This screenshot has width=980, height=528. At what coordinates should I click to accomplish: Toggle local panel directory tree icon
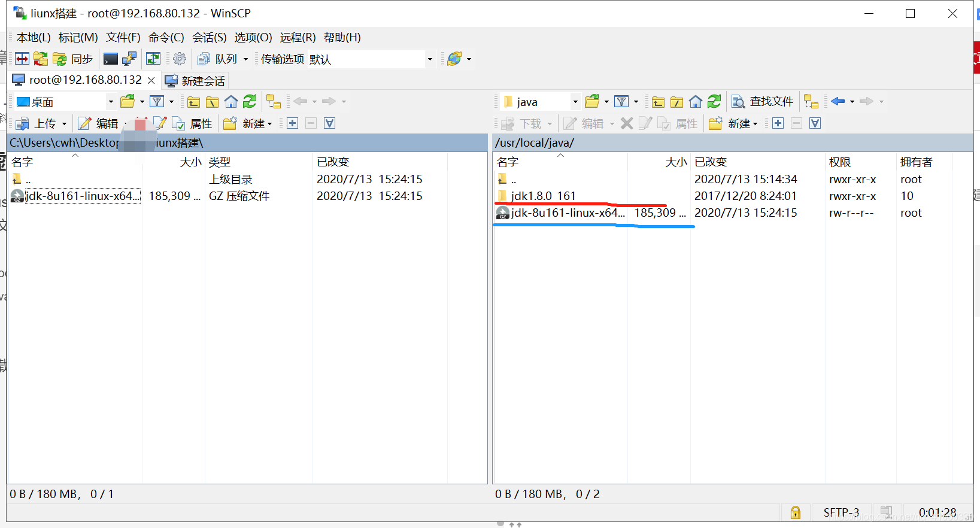tap(274, 102)
